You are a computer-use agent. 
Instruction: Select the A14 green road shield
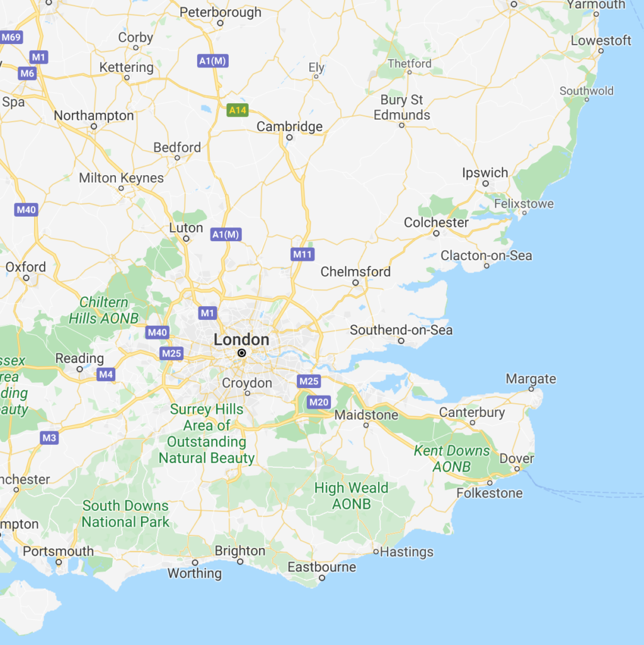coord(238,110)
